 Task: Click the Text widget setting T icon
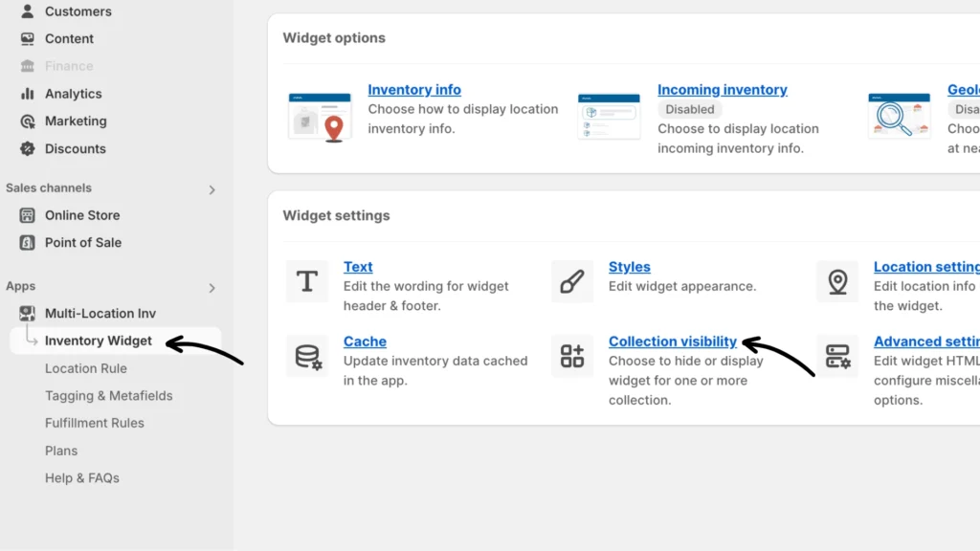pyautogui.click(x=307, y=281)
